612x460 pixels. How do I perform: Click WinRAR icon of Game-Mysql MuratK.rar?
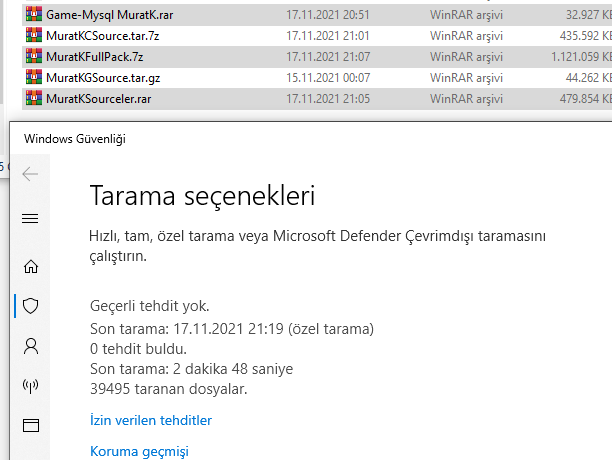point(34,15)
